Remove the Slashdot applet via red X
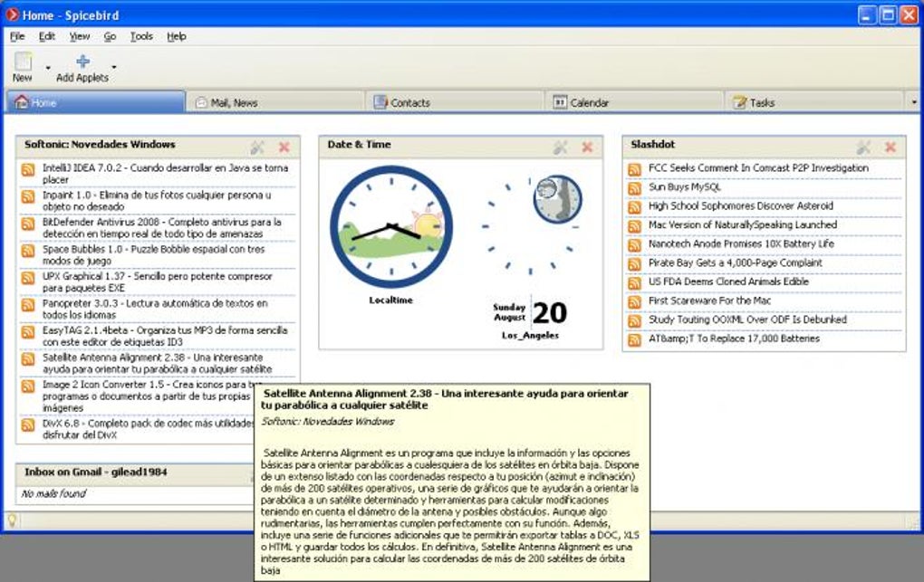The width and height of the screenshot is (924, 582). tap(890, 148)
